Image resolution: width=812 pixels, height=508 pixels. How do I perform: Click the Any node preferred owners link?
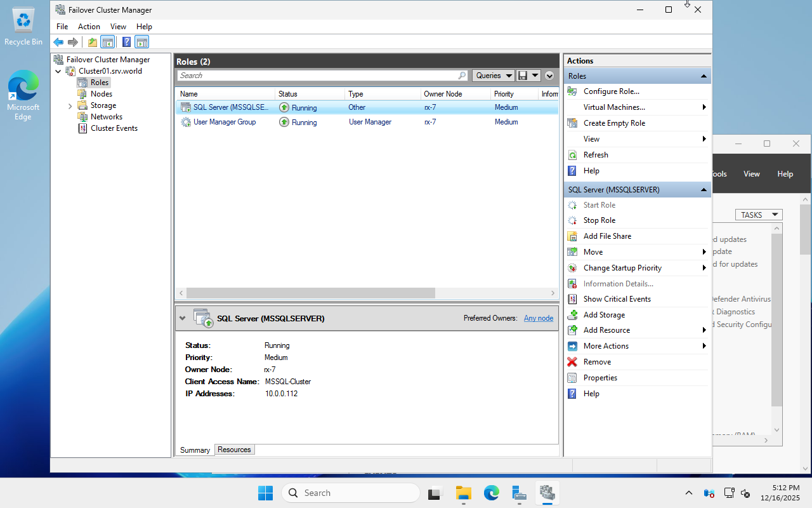(538, 318)
